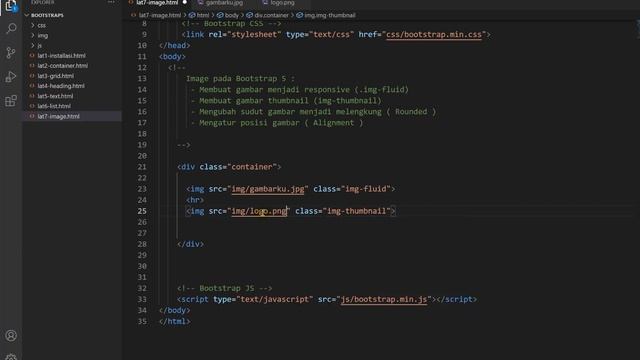Click the unsaved dot on lat7-image.html tab
This screenshot has height=360, width=640.
(x=185, y=2)
